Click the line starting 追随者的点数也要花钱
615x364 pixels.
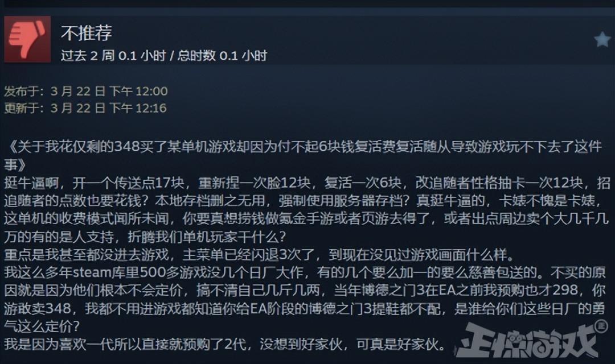pos(303,201)
